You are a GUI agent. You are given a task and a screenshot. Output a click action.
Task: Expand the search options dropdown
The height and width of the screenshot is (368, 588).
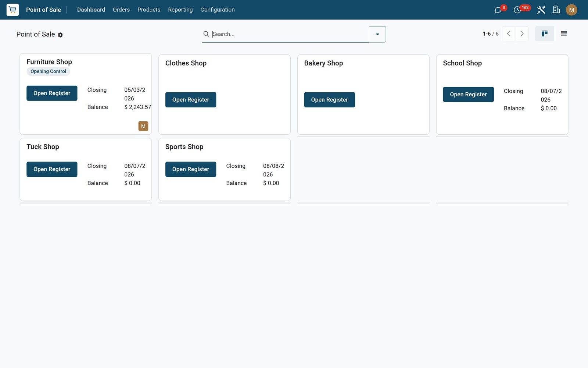(377, 34)
